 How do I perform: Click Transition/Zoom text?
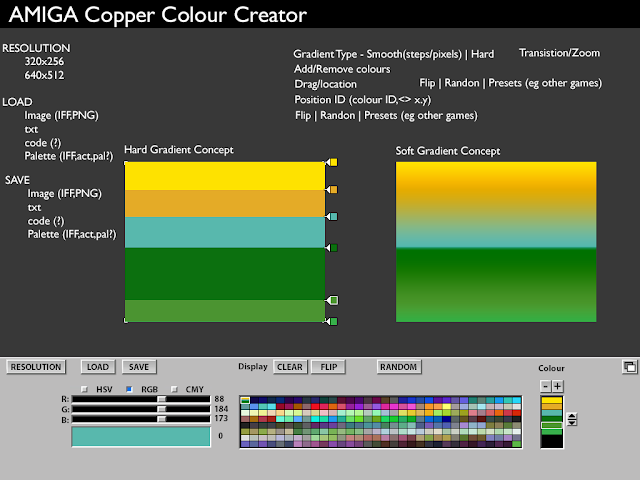(x=560, y=53)
